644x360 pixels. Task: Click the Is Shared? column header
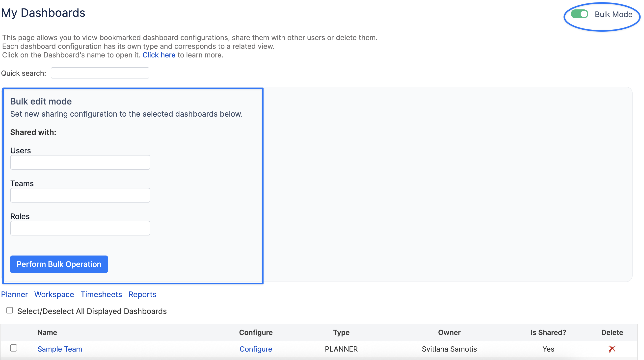pos(548,333)
